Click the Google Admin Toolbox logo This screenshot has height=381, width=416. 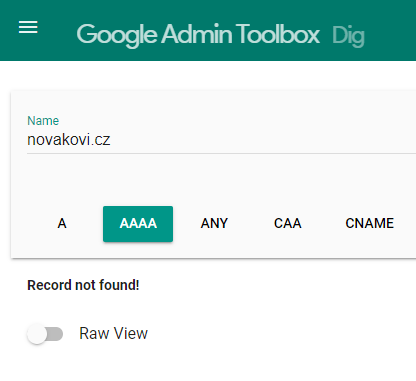(198, 35)
